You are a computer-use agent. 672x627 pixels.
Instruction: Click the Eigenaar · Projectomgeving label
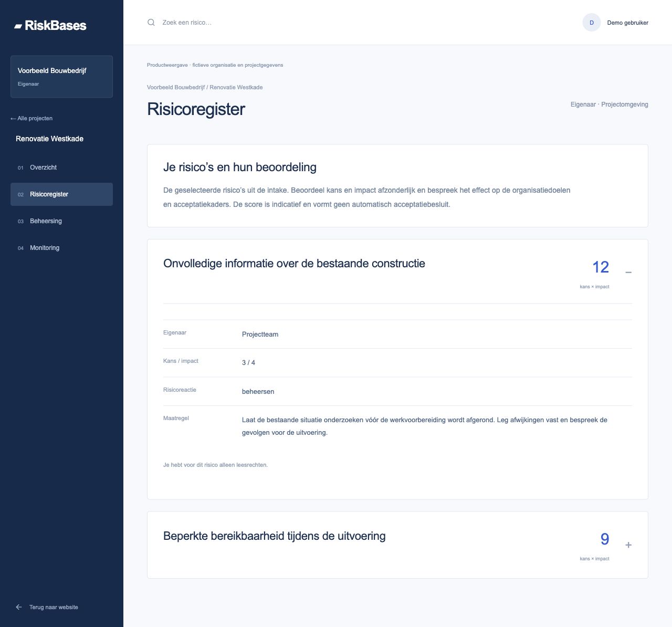tap(609, 104)
